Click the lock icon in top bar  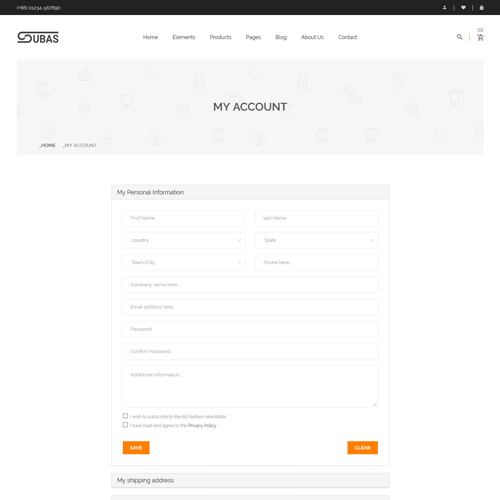[481, 7]
